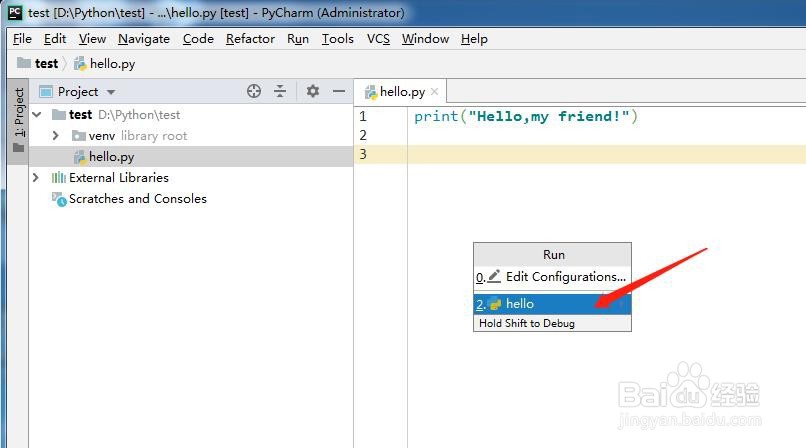The width and height of the screenshot is (806, 448).
Task: Open Project panel settings gear
Action: [x=313, y=91]
